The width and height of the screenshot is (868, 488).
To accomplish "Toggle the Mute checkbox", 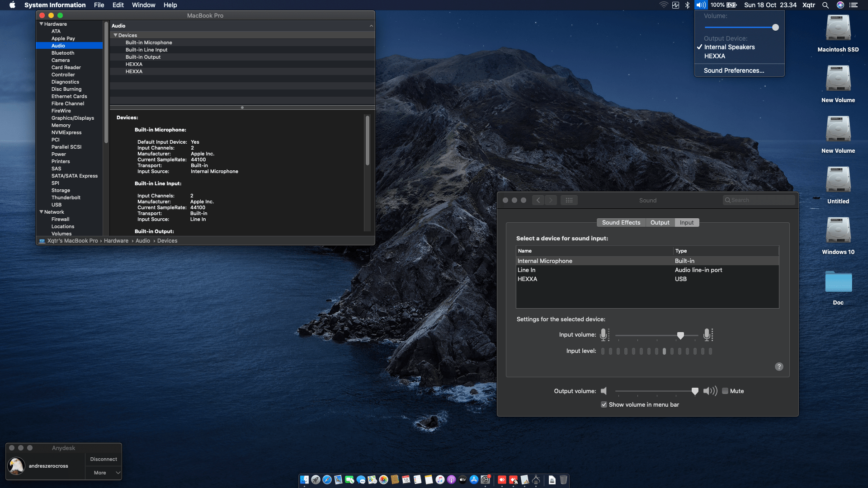I will (725, 391).
